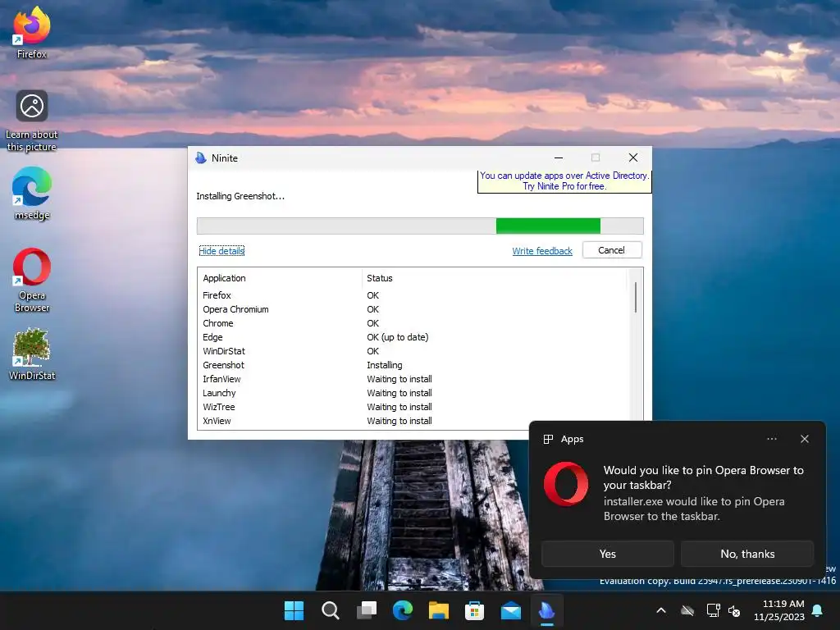Select the Firefox row in list
This screenshot has width=840, height=630.
[x=413, y=295]
